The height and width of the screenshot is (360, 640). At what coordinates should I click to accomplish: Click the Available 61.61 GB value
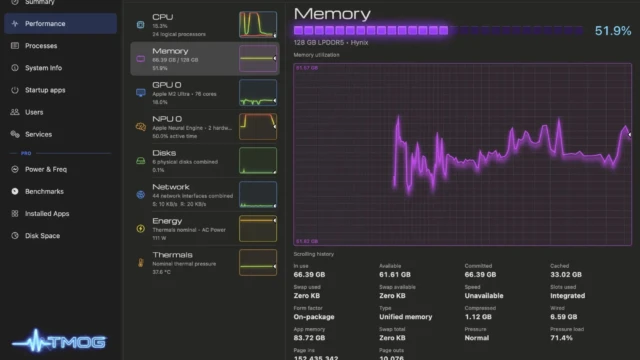[x=395, y=275]
